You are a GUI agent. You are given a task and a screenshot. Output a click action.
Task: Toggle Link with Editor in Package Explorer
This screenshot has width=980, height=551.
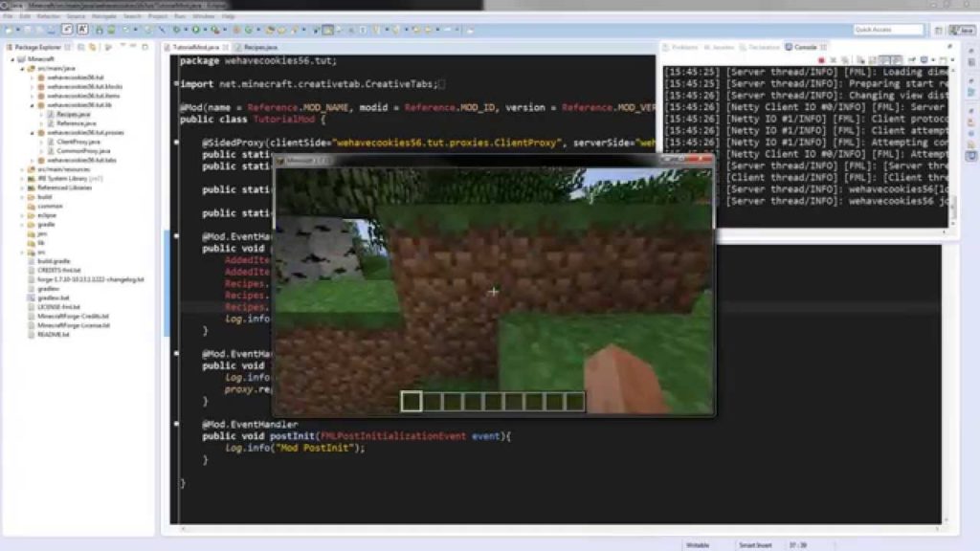[x=93, y=47]
